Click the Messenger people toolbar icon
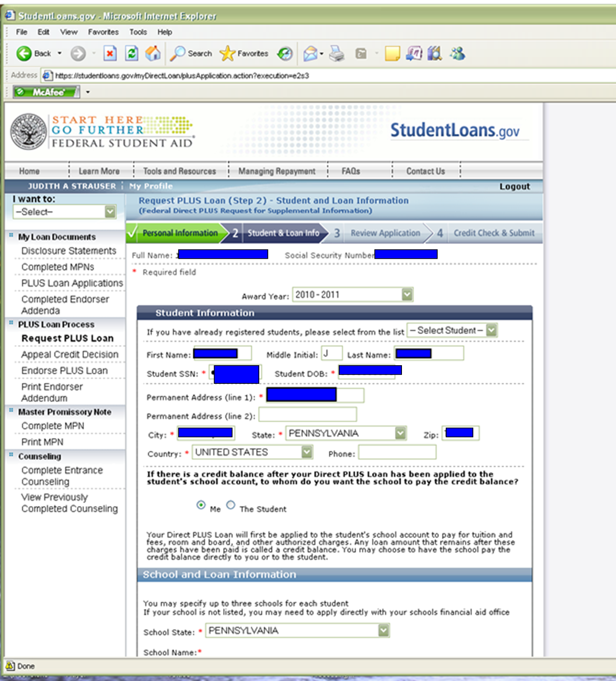Screen dimensions: 616x681 [458, 53]
